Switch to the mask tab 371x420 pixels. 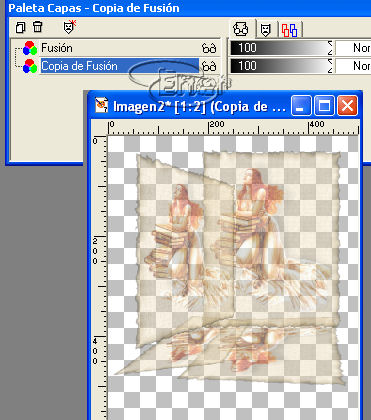click(x=265, y=30)
